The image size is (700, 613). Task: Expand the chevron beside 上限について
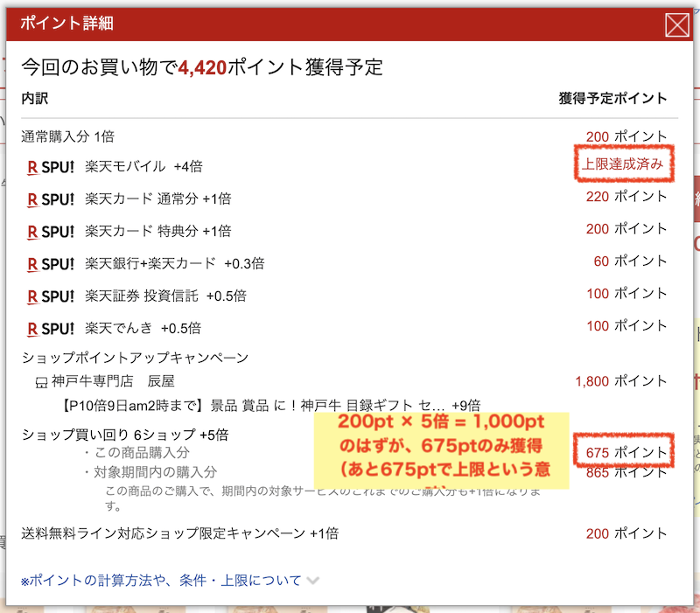click(313, 581)
